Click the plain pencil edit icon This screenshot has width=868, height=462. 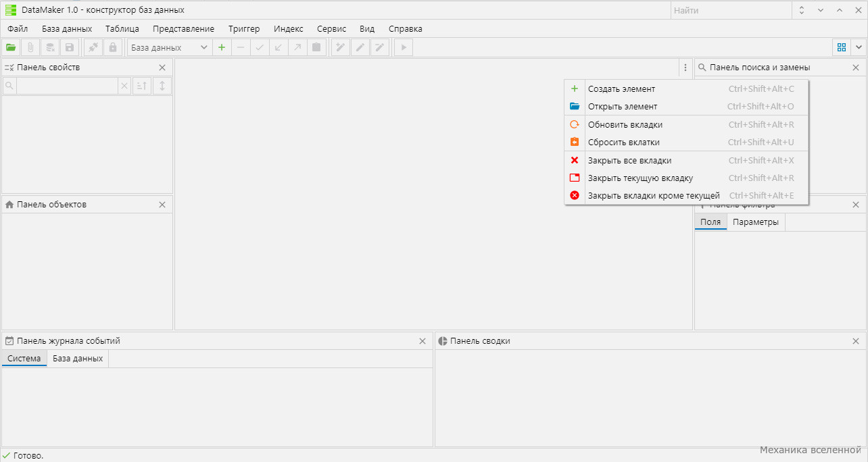361,47
